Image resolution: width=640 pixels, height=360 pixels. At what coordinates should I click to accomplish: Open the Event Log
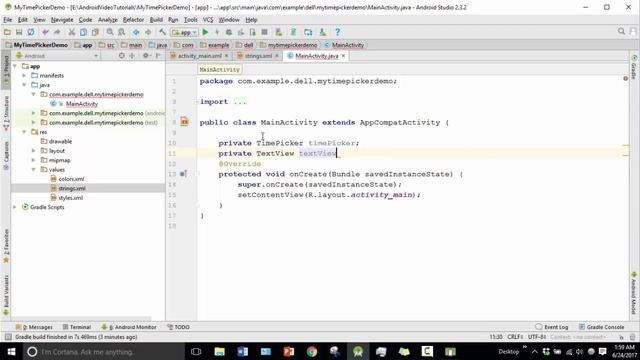tap(551, 327)
